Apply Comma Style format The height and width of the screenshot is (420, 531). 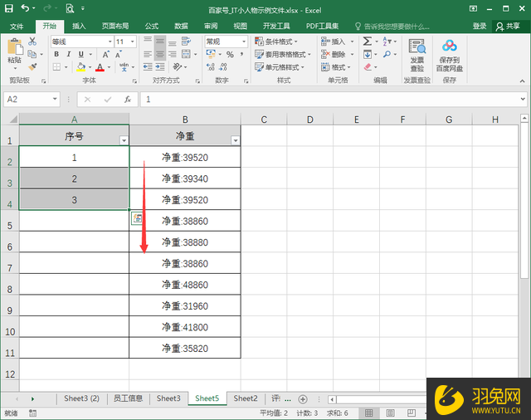pos(241,54)
